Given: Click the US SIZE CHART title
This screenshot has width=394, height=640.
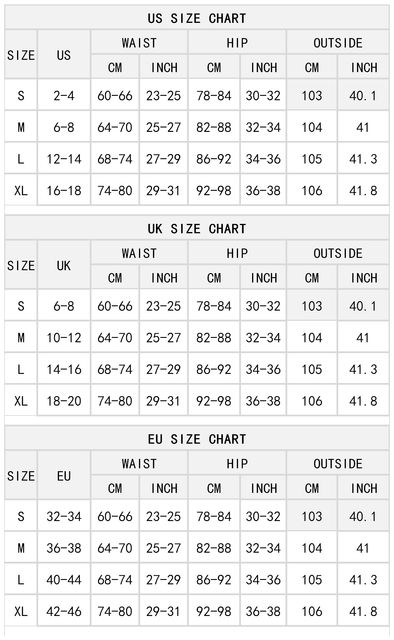Looking at the screenshot, I should (197, 18).
